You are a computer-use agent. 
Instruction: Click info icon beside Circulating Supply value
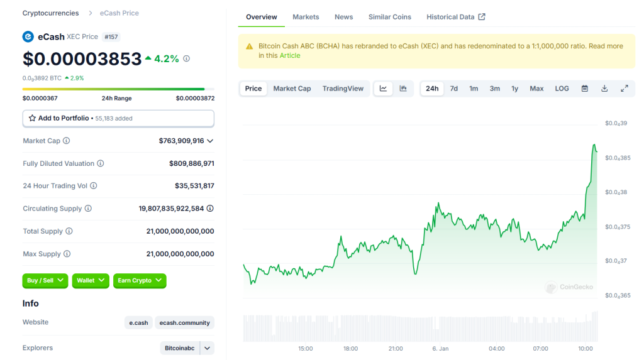pos(210,209)
